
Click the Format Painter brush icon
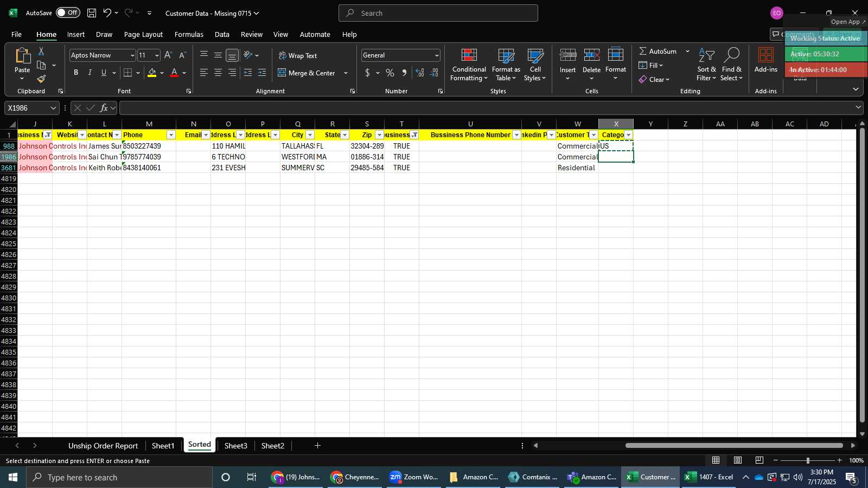(x=41, y=79)
